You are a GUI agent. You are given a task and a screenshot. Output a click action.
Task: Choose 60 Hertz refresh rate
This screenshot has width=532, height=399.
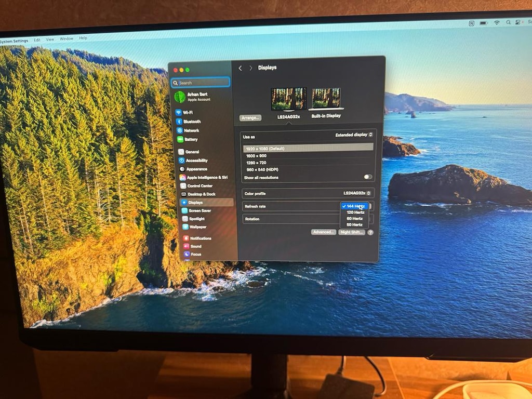click(354, 219)
